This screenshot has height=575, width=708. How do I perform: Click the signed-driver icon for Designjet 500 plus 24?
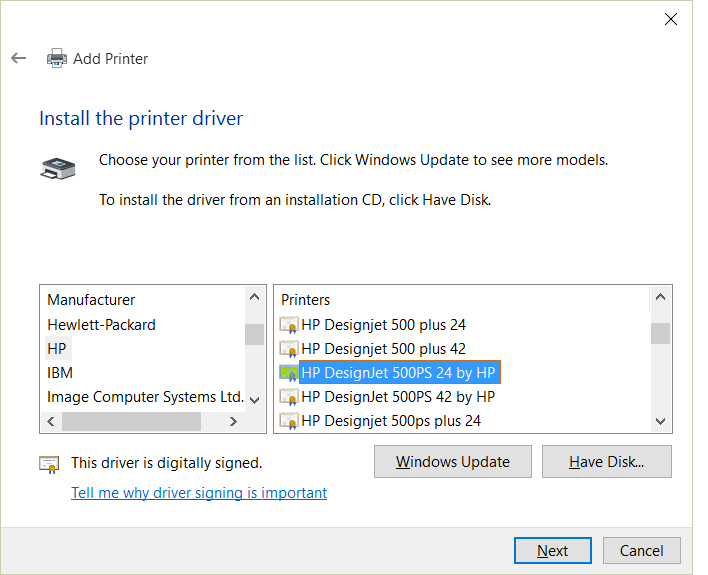pos(289,325)
